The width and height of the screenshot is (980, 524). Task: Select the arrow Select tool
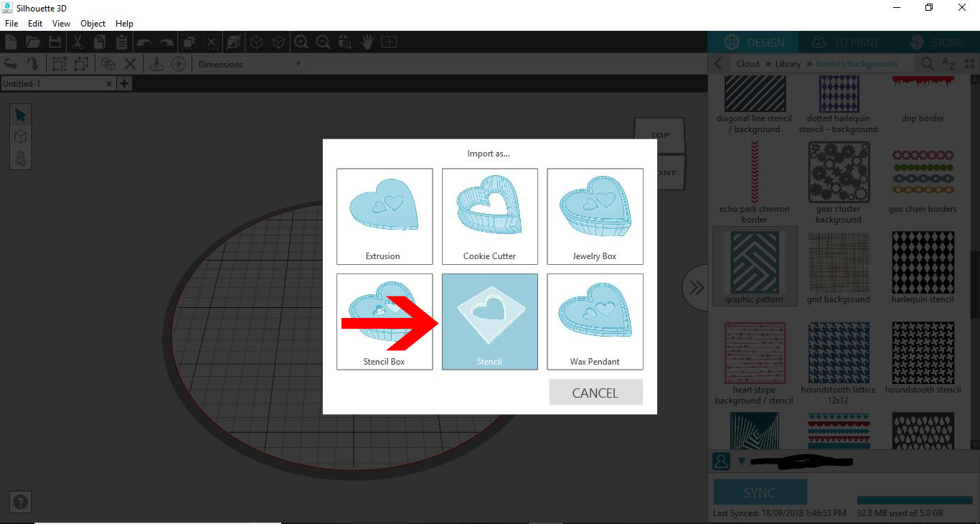(x=20, y=115)
